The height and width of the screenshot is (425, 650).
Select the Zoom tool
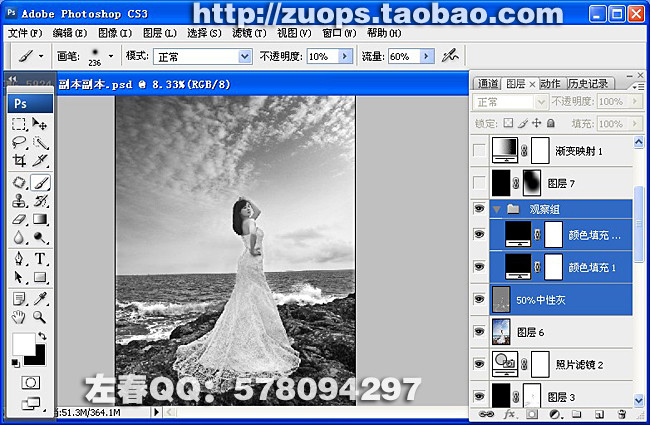point(40,317)
